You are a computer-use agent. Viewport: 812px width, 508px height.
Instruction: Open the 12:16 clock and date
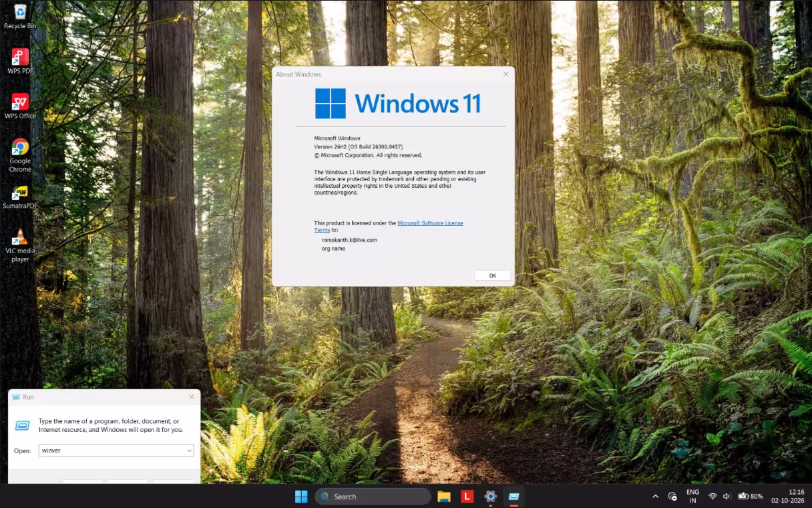[787, 497]
